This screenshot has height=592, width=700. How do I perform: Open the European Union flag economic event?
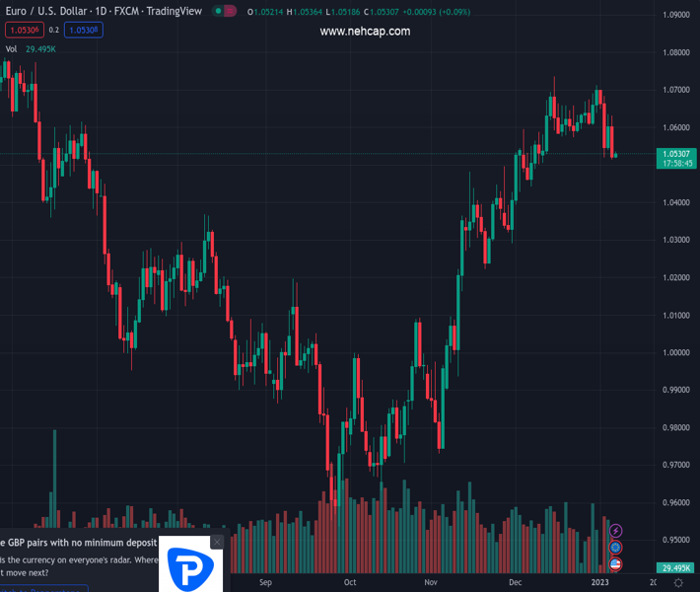(616, 548)
